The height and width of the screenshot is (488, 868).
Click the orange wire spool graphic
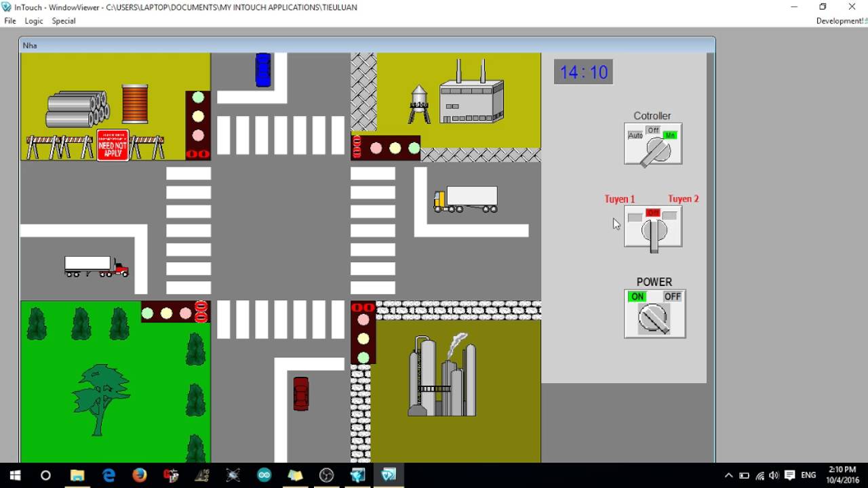pyautogui.click(x=135, y=104)
